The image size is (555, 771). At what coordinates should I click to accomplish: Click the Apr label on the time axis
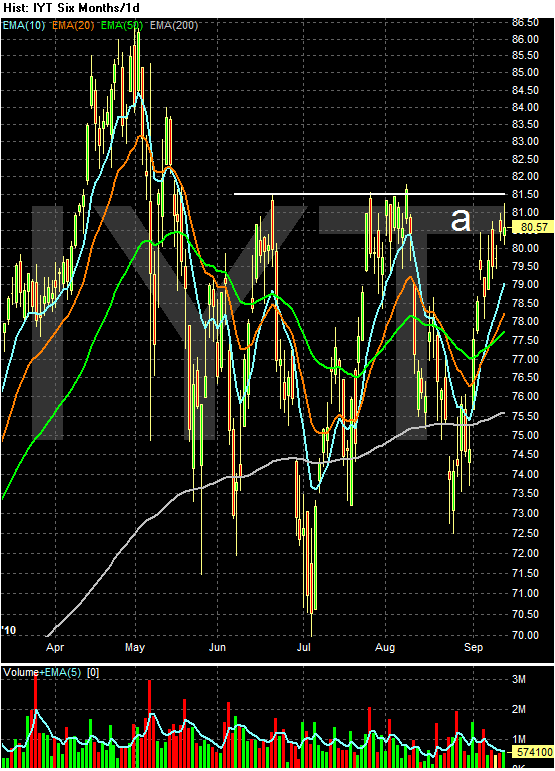pos(55,647)
